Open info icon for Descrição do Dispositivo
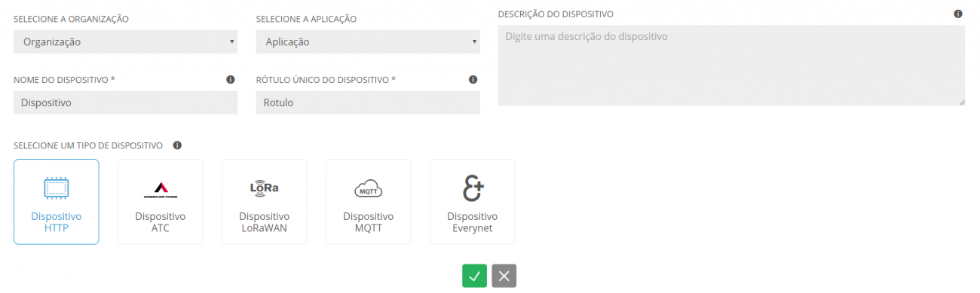Image resolution: width=980 pixels, height=293 pixels. coord(958,14)
